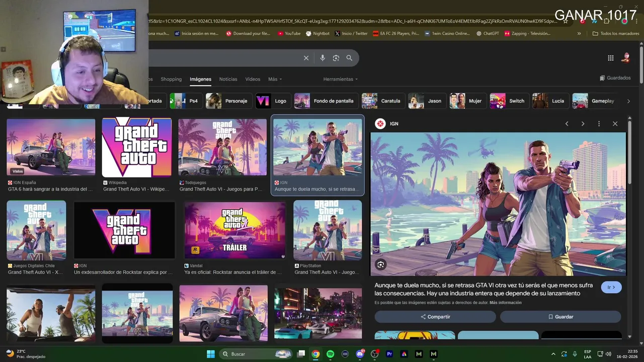Viewport: 644px width, 362px height.
Task: Open Windows Start menu
Action: [x=211, y=354]
